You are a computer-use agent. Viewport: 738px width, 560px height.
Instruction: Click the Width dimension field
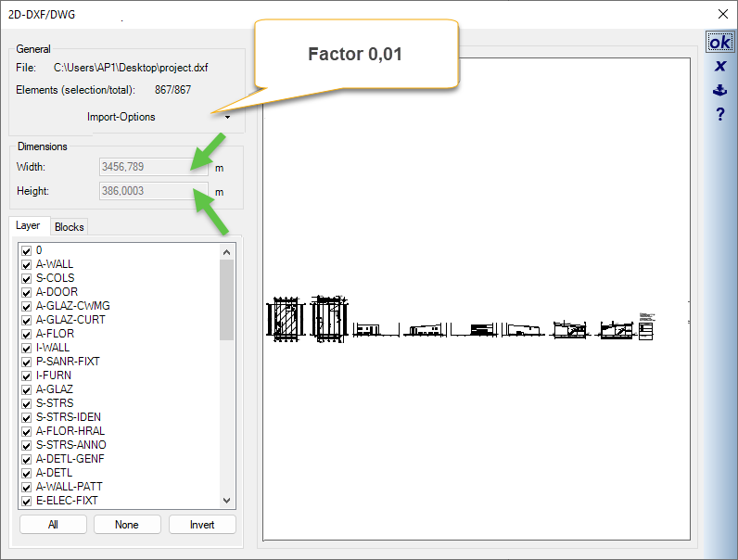153,167
